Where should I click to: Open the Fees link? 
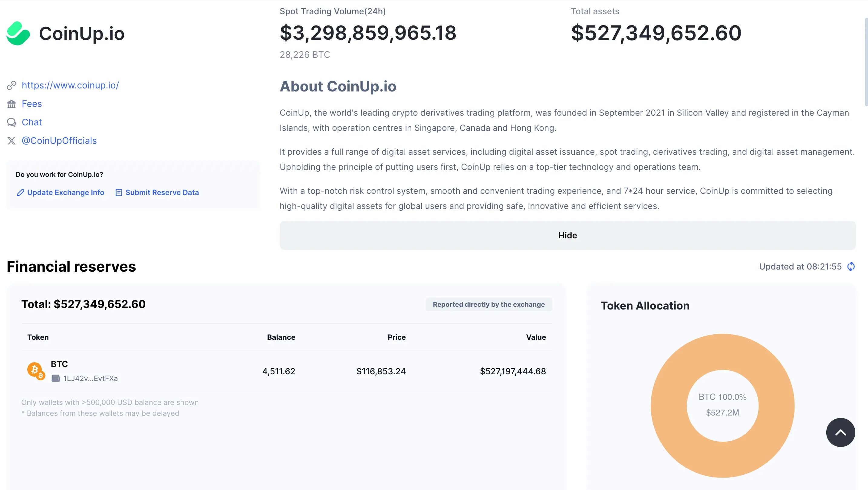coord(32,104)
